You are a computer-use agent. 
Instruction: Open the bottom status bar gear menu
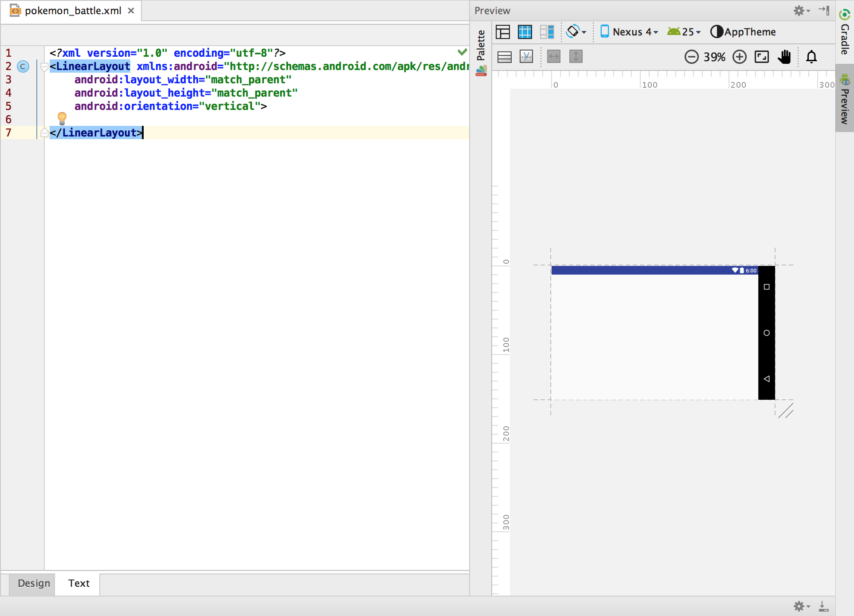801,606
